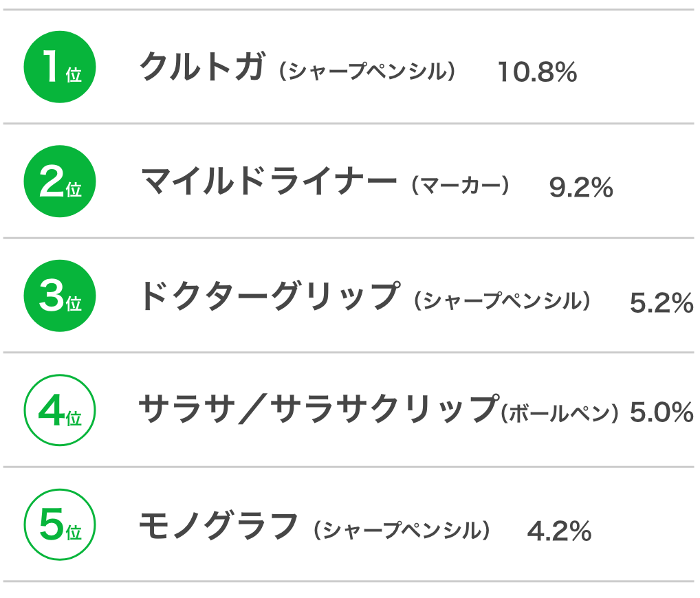700x598 pixels.
Task: Click (シャープペンシル) label beside クルトガ
Action: click(x=367, y=71)
